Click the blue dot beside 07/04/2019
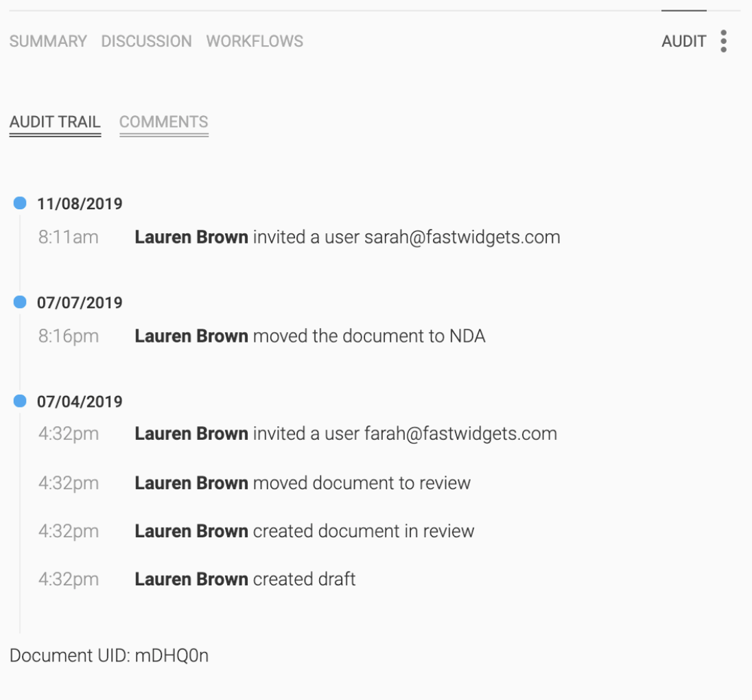 pos(19,401)
